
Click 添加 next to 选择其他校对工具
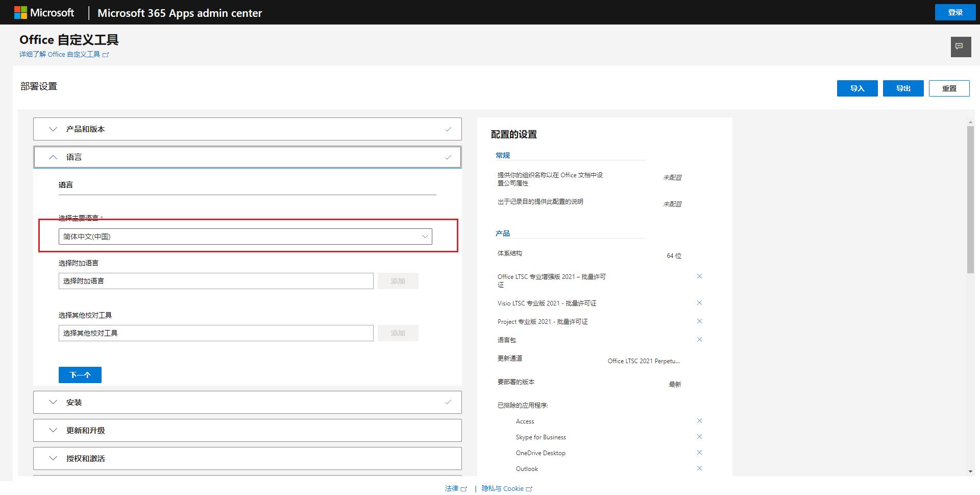point(398,333)
